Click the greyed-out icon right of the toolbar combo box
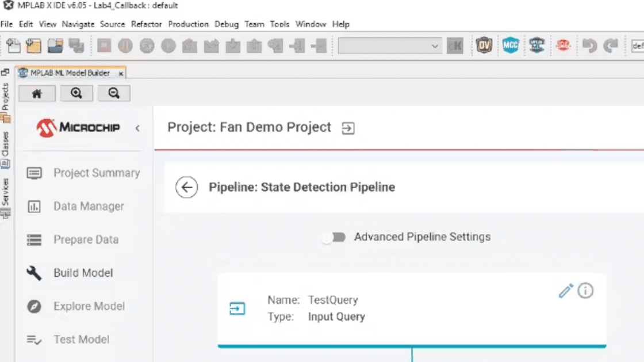 (x=455, y=45)
